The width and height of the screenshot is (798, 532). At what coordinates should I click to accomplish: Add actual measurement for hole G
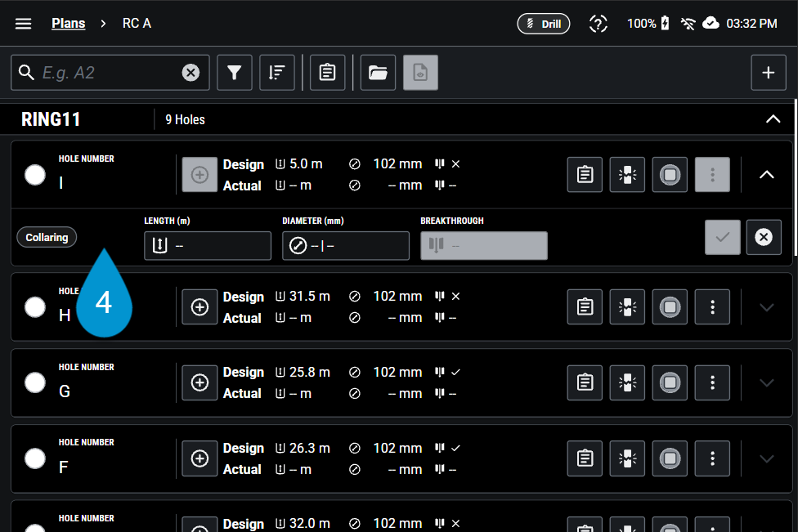tap(199, 382)
